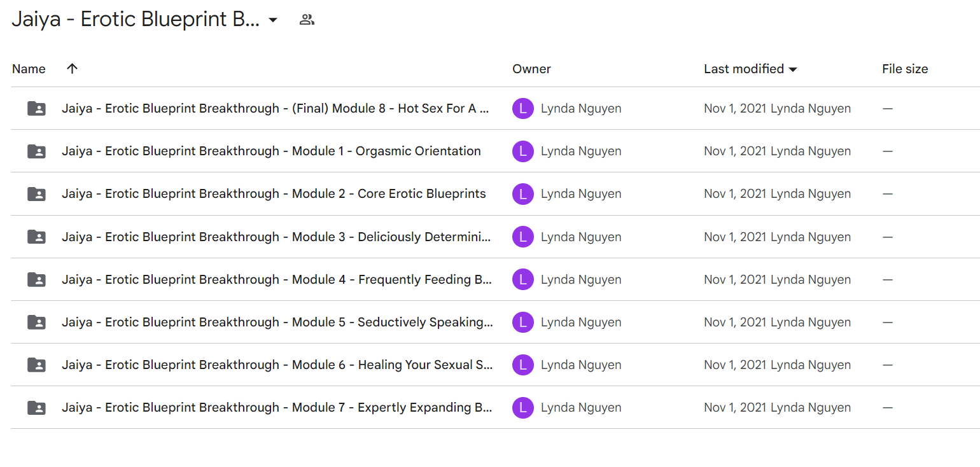Click the shared folder icon for Module 2
The height and width of the screenshot is (467, 980).
click(36, 194)
